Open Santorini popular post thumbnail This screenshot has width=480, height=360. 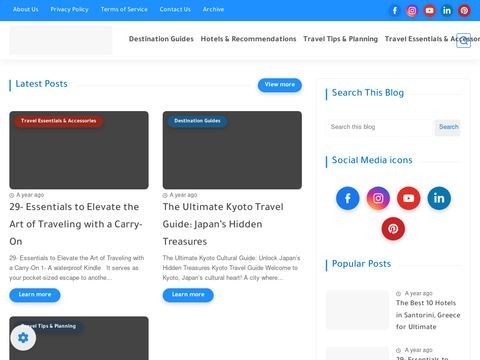pos(357,310)
